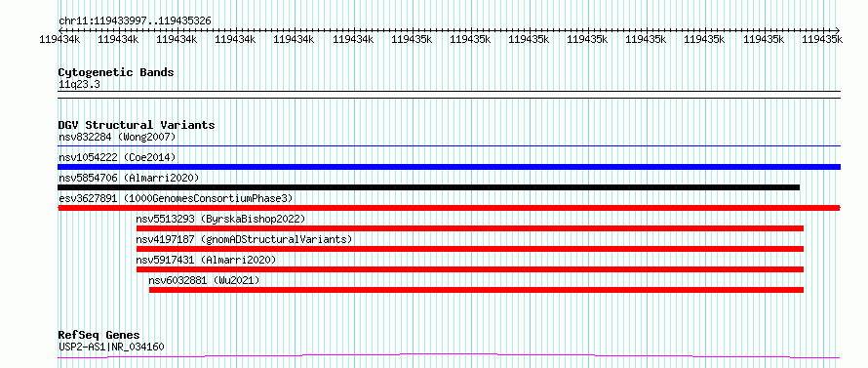This screenshot has height=368, width=868.
Task: Open the USP2-AS1|NR_034160 gene label
Action: pyautogui.click(x=111, y=347)
